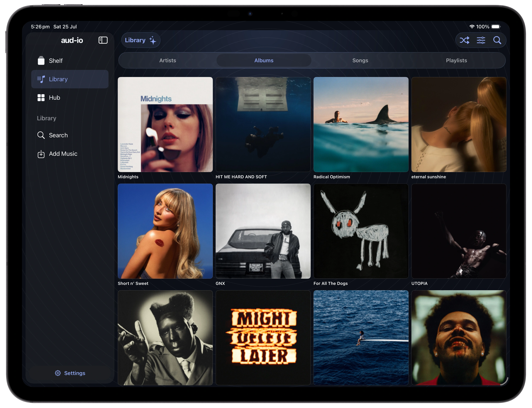Open the GNX album cover
The height and width of the screenshot is (408, 532).
(x=263, y=231)
